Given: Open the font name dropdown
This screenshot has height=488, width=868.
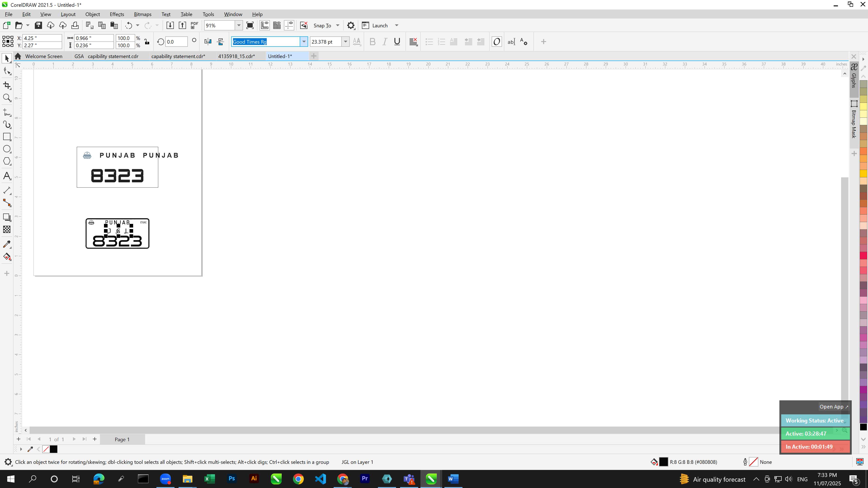Looking at the screenshot, I should 304,42.
